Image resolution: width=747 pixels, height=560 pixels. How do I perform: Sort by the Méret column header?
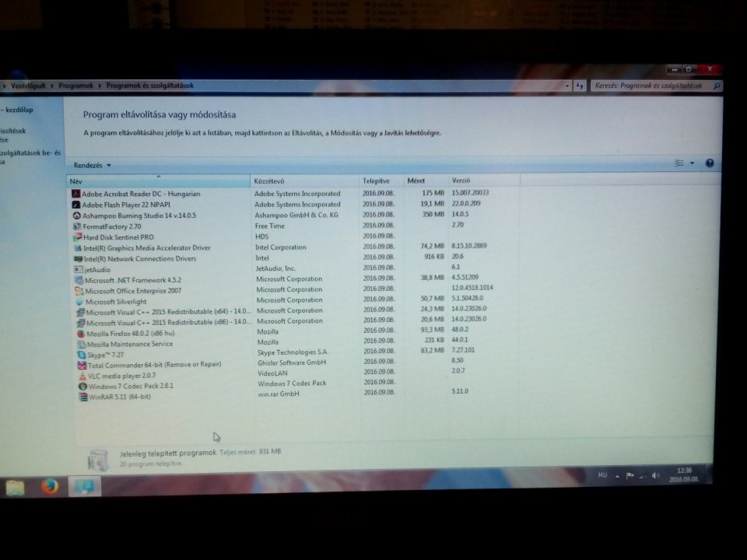(425, 180)
